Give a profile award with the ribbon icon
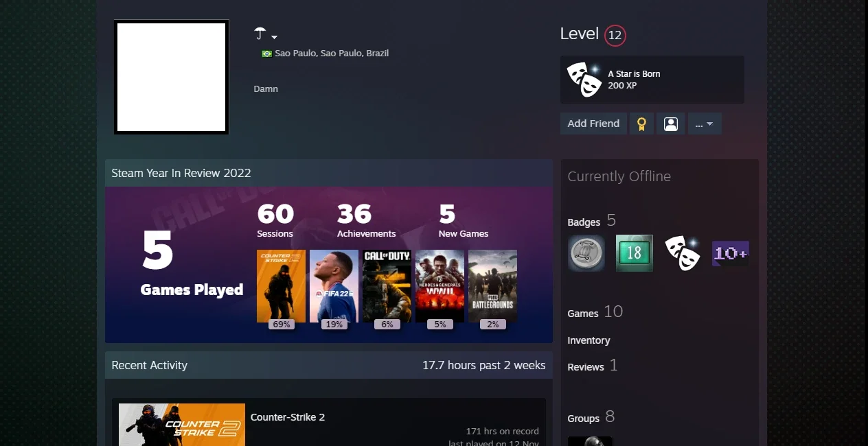This screenshot has width=868, height=446. 641,124
